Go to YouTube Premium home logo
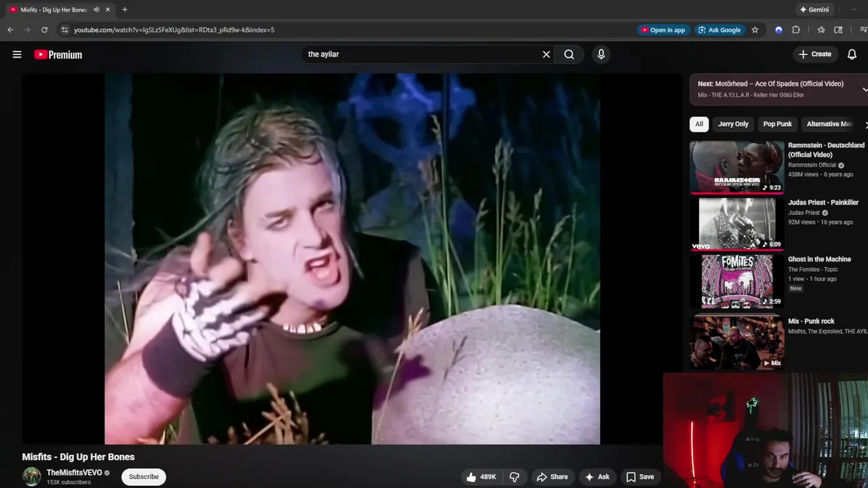 (x=58, y=55)
